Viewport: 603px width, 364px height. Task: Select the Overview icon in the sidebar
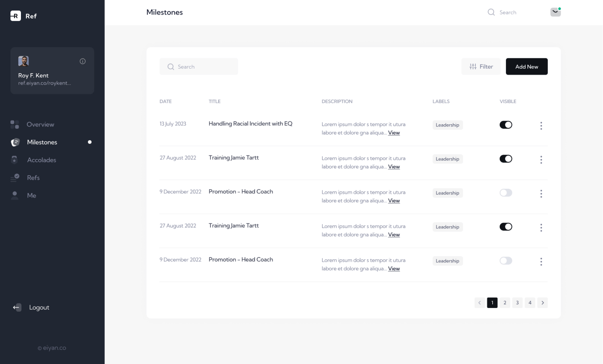click(x=14, y=124)
